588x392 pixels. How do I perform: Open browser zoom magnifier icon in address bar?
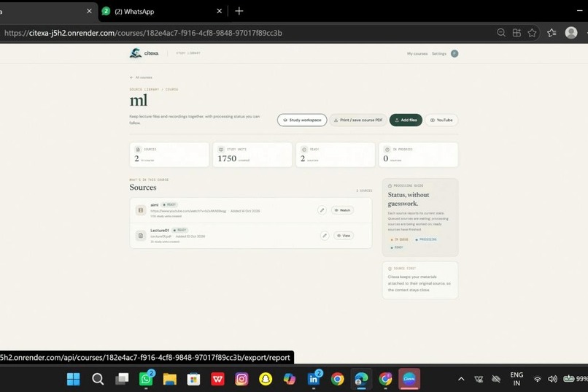[x=501, y=33]
